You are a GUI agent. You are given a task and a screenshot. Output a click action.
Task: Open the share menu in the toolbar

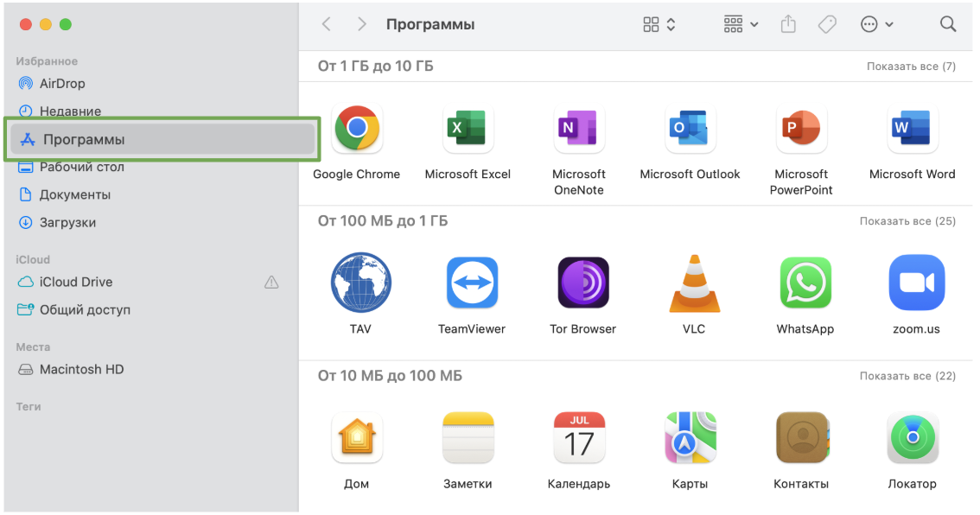[787, 24]
